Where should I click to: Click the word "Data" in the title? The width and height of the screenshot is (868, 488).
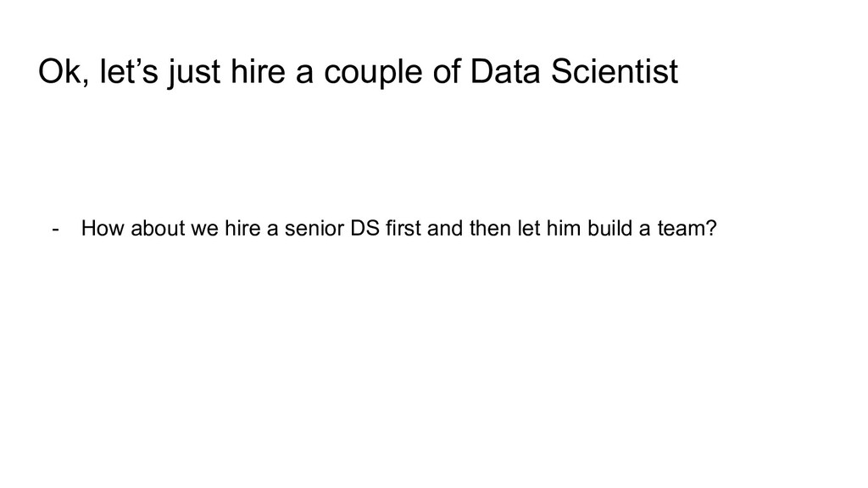(505, 71)
